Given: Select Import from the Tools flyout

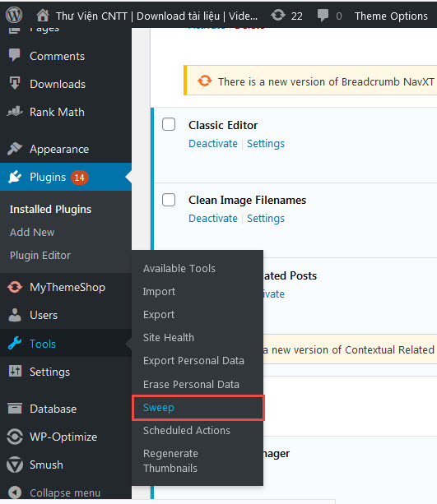Looking at the screenshot, I should pos(159,292).
